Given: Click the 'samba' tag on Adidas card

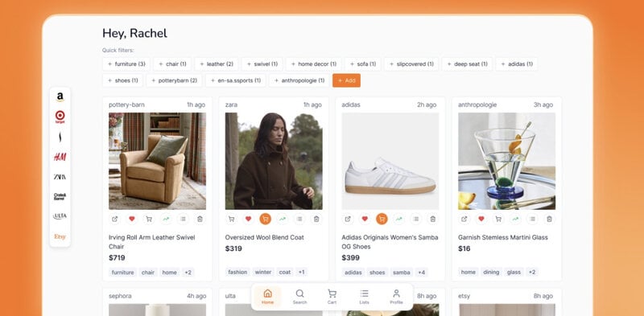Looking at the screenshot, I should tap(401, 272).
